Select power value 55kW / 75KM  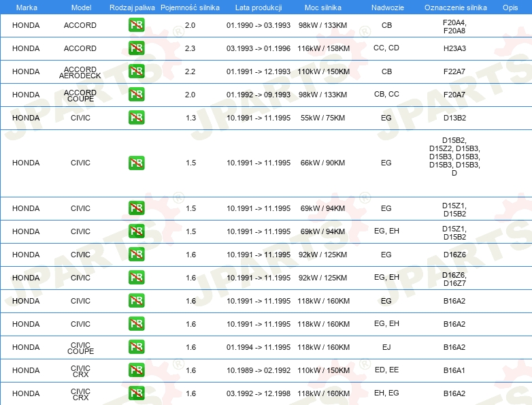[322, 118]
